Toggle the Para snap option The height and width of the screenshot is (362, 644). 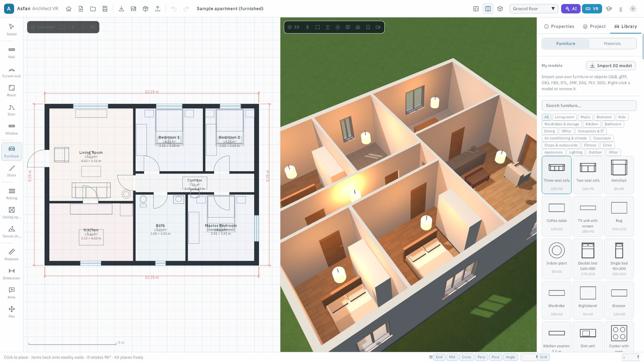pos(495,357)
